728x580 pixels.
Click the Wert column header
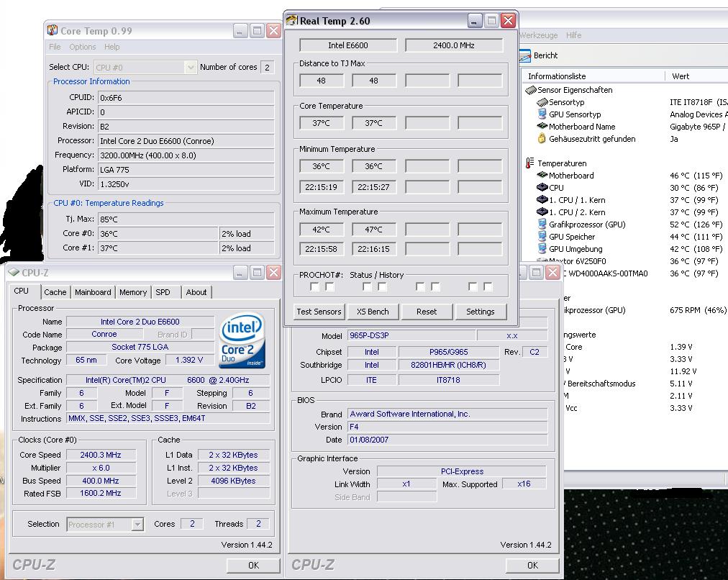coord(696,76)
